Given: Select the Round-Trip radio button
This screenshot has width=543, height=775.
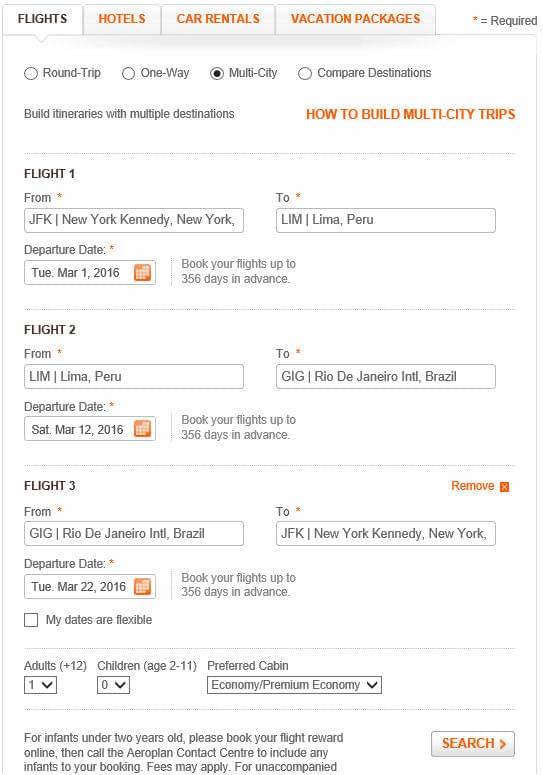Looking at the screenshot, I should click(x=31, y=74).
